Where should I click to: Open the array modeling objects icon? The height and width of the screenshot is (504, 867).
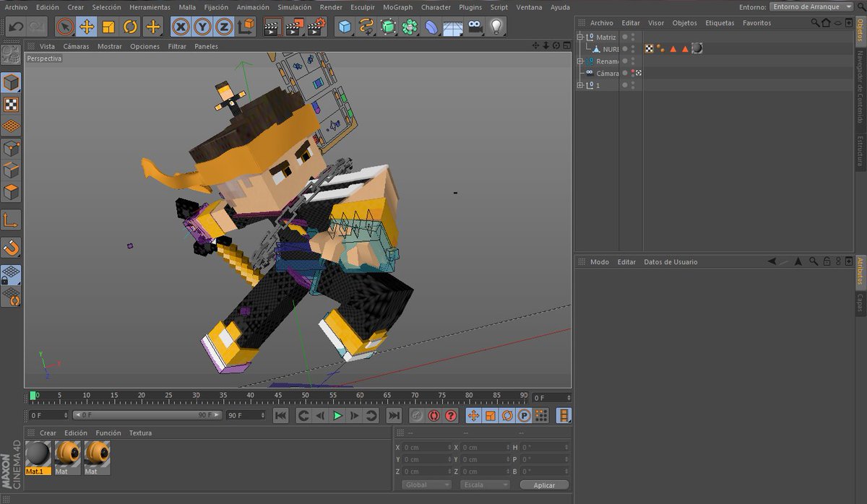click(x=410, y=27)
